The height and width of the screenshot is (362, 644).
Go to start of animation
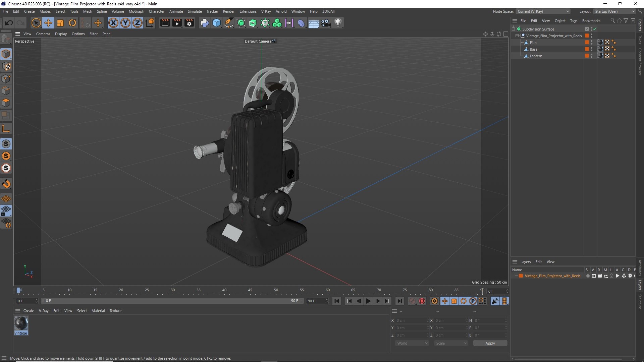[337, 301]
